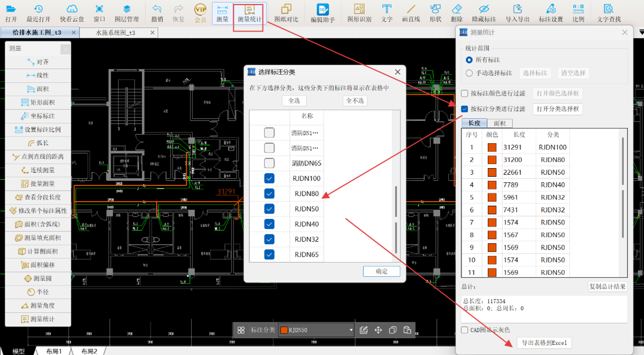Select 连续测量 in the measure panel
Image resolution: width=644 pixels, height=355 pixels.
pos(38,170)
